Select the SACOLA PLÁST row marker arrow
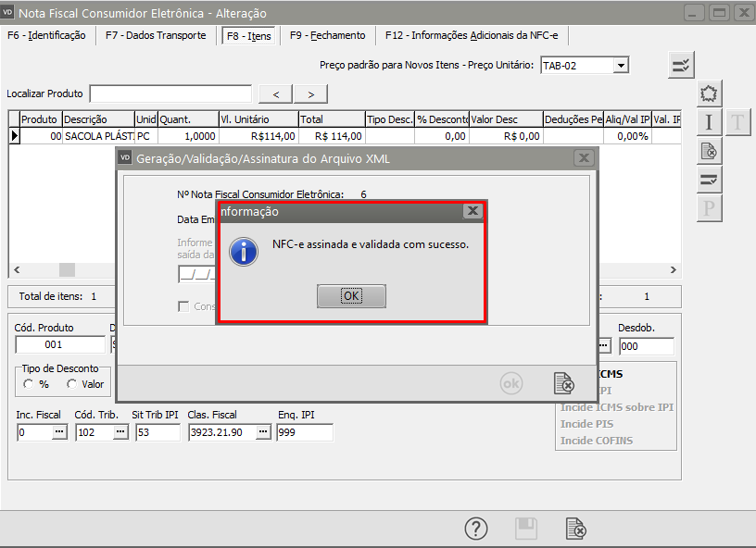756x548 pixels. tap(15, 136)
